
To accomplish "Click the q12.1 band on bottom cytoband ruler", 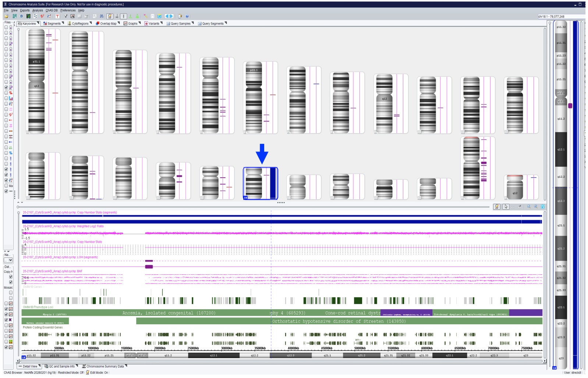I will coord(214,355).
